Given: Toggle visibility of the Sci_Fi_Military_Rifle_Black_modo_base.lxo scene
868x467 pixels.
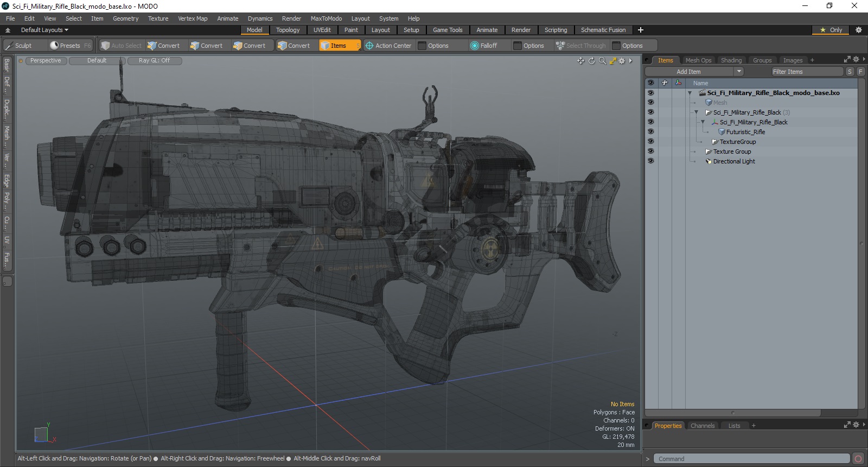Looking at the screenshot, I should (x=650, y=93).
